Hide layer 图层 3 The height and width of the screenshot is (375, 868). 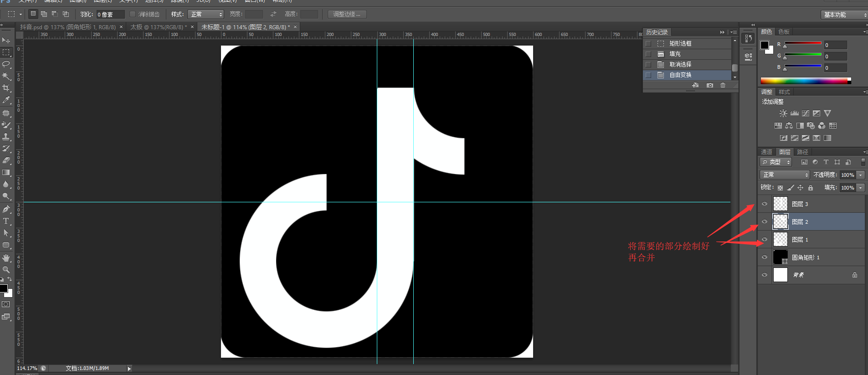tap(765, 204)
